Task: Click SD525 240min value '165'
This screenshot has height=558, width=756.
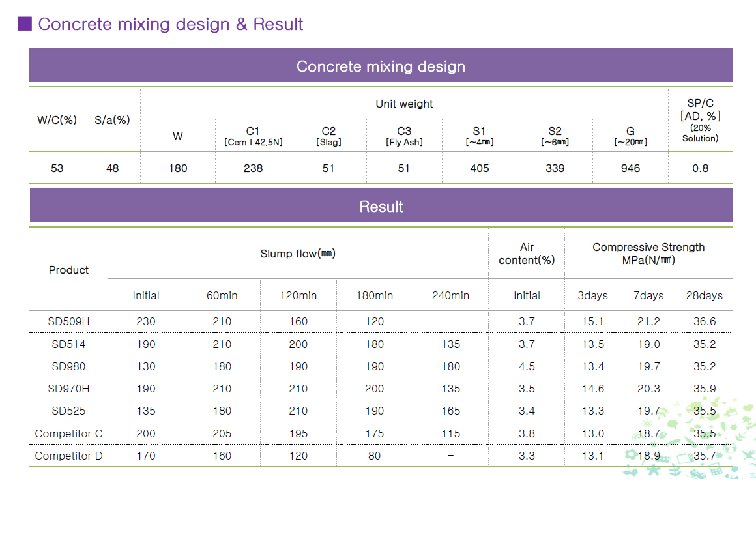Action: tap(450, 411)
